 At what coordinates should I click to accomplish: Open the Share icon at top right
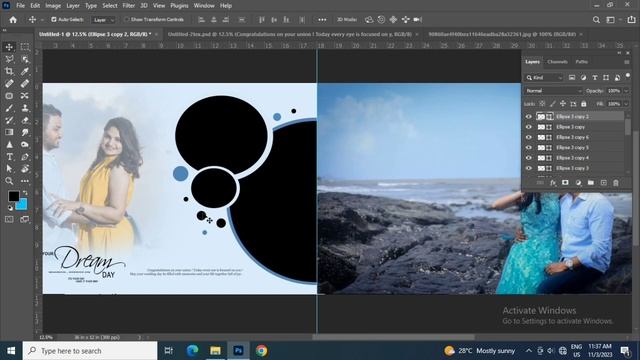(631, 20)
